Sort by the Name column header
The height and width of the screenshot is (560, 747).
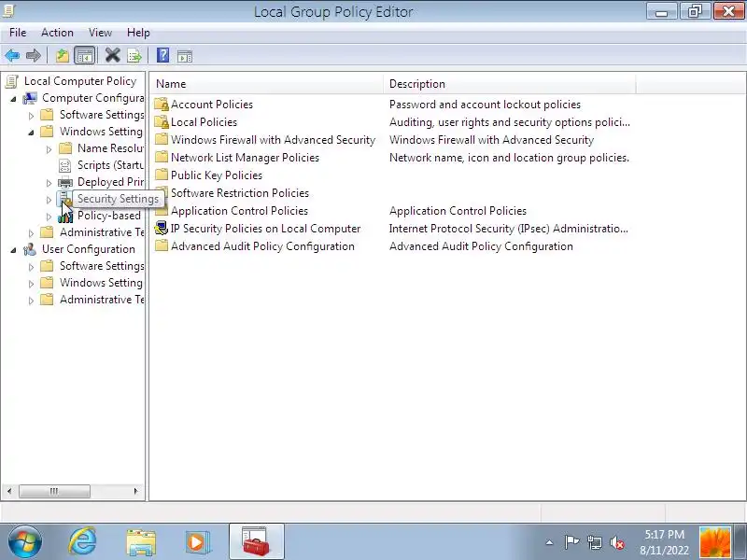click(x=267, y=84)
